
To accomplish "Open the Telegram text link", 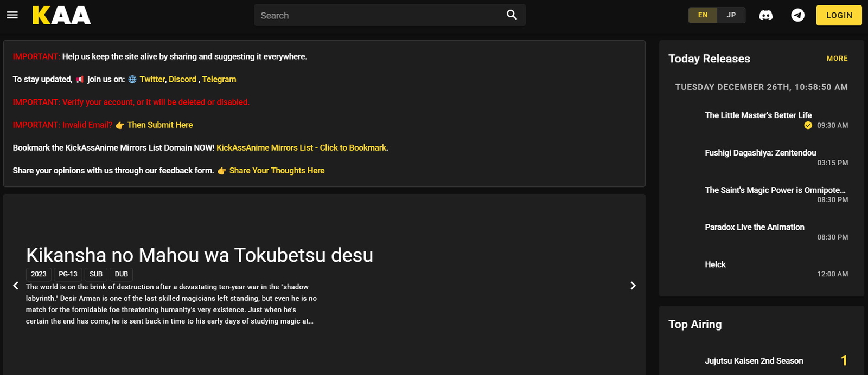I will pyautogui.click(x=219, y=79).
